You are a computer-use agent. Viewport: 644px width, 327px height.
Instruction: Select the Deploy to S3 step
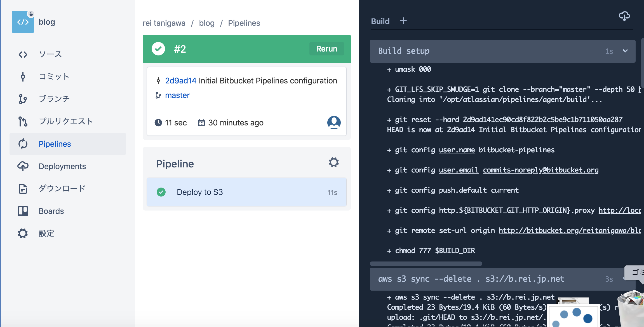(x=247, y=192)
